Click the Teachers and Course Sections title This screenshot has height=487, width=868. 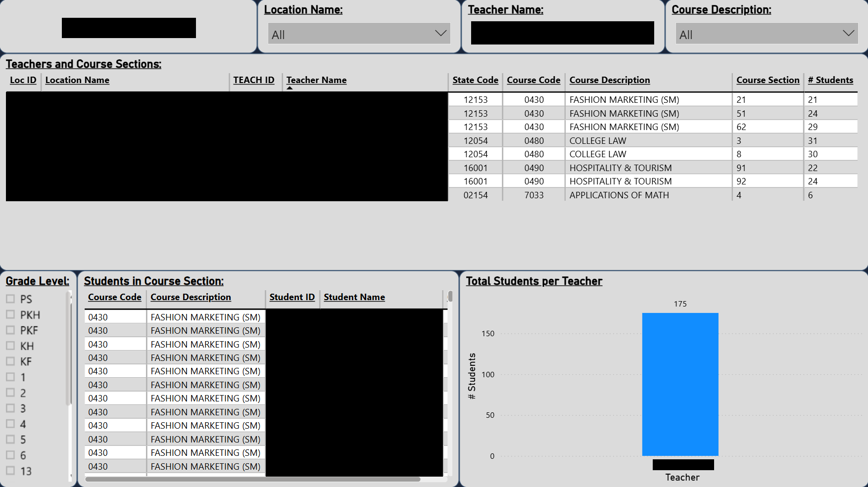[84, 64]
